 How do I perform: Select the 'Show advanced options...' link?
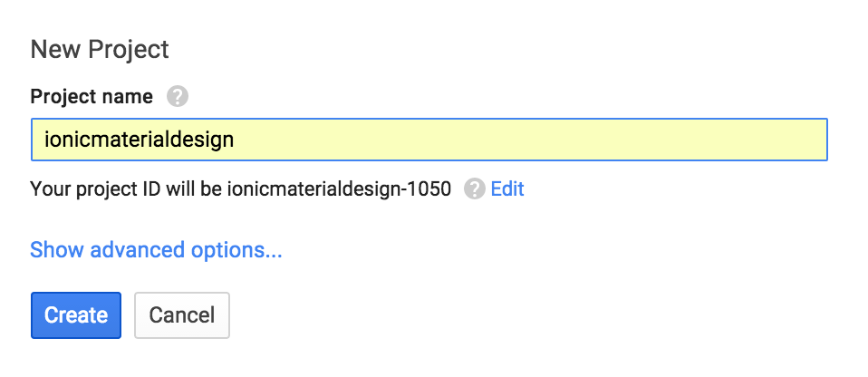click(x=156, y=250)
